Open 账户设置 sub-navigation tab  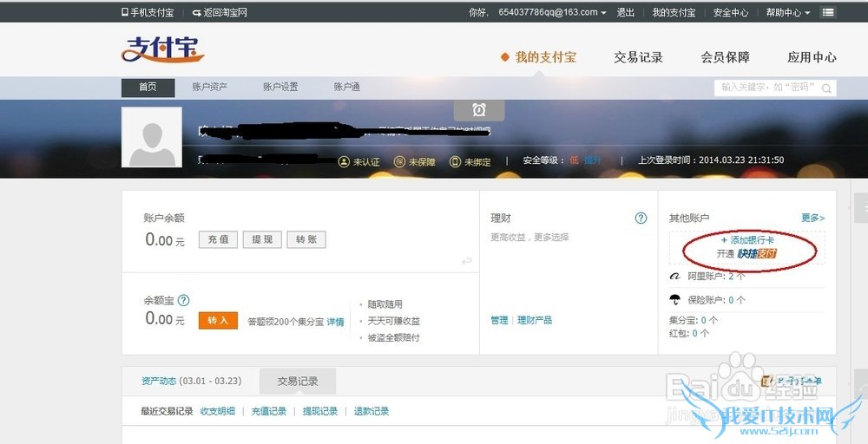[280, 87]
